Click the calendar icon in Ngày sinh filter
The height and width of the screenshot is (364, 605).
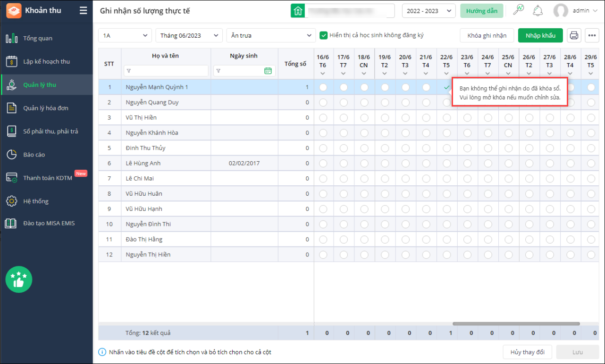coord(268,71)
